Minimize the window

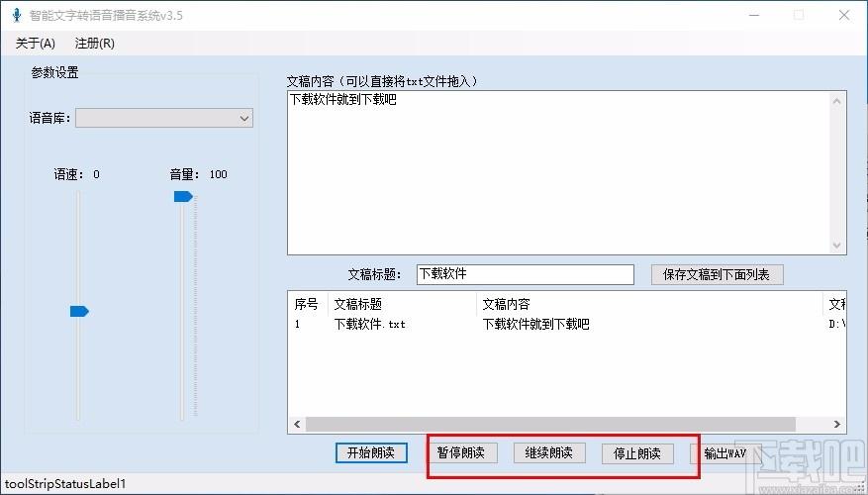click(754, 15)
